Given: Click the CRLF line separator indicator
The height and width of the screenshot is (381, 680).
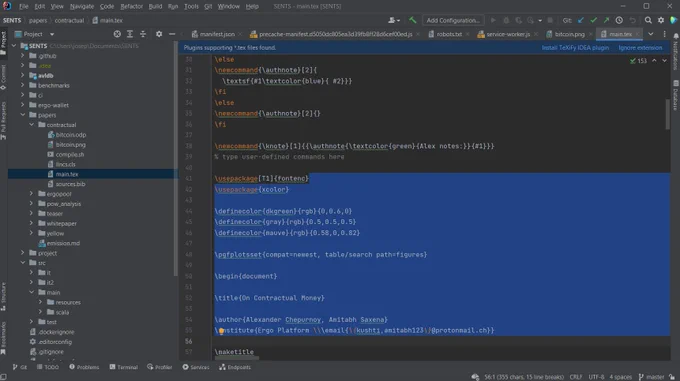Looking at the screenshot, I should (576, 377).
